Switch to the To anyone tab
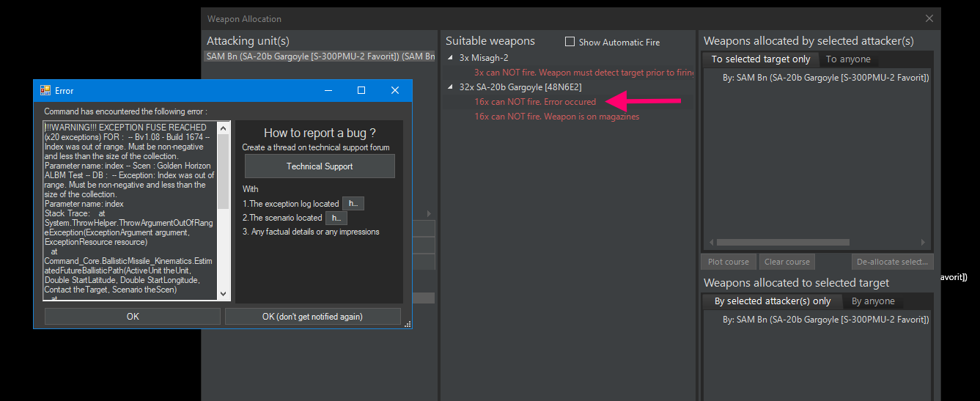 pyautogui.click(x=848, y=59)
